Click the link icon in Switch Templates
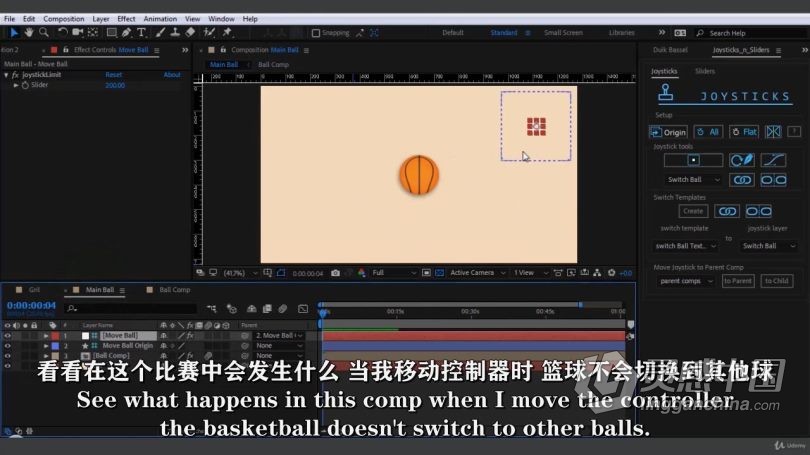Image resolution: width=810 pixels, height=455 pixels. click(x=727, y=211)
